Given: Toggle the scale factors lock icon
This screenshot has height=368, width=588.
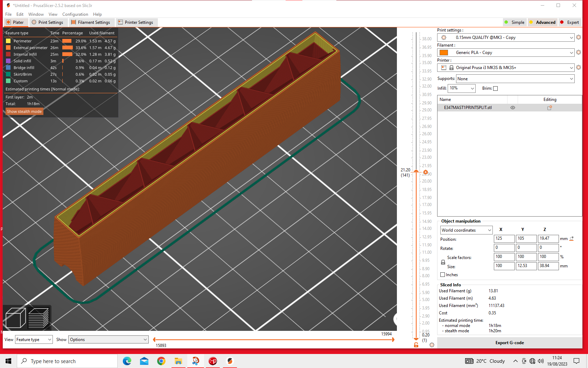Looking at the screenshot, I should pos(443,262).
